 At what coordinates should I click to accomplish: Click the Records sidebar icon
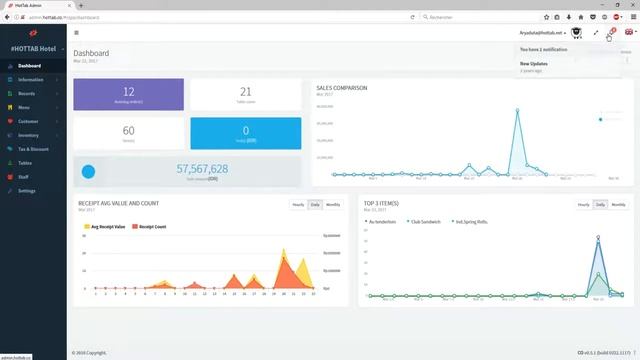tap(10, 93)
